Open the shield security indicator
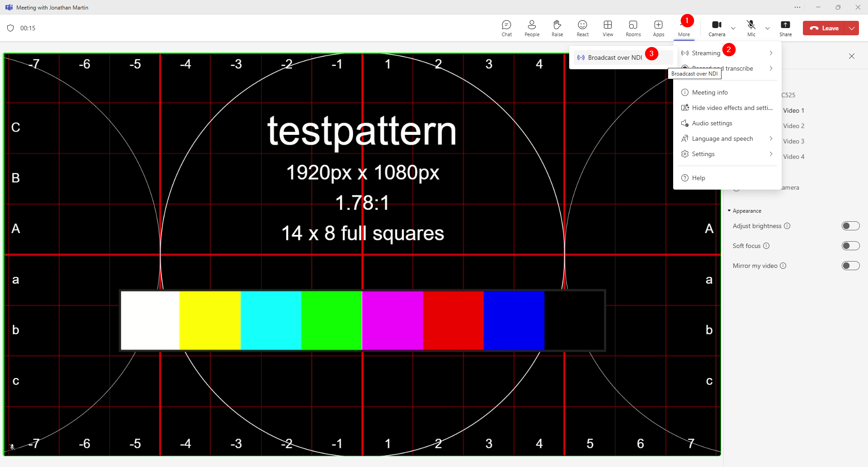 pos(10,28)
